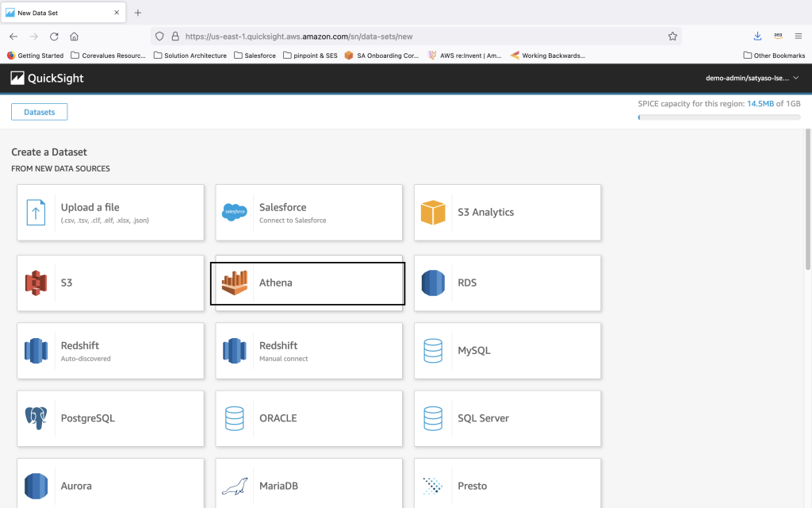Click the padlock site info icon
Screen dimensions: 812x508
click(x=175, y=37)
